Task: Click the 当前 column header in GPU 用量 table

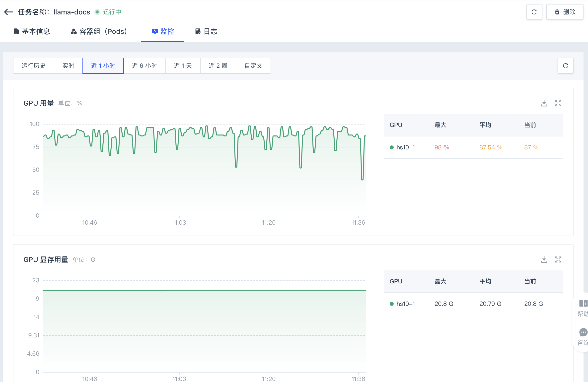Action: coord(530,125)
